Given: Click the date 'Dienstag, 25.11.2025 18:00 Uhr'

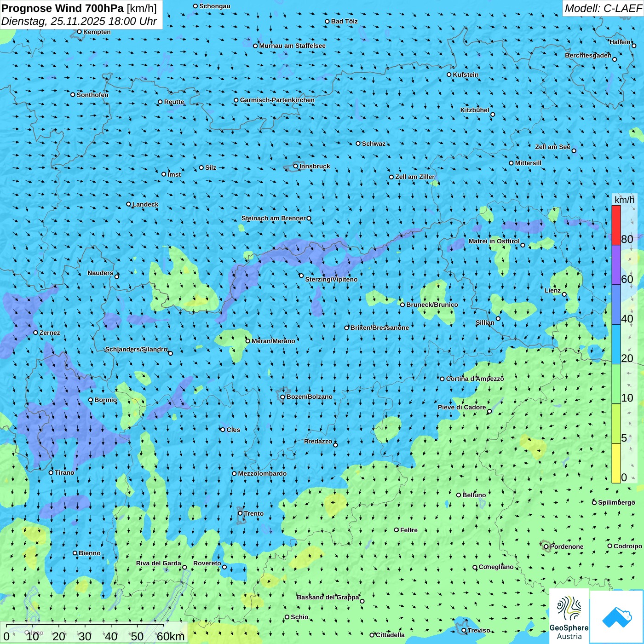Looking at the screenshot, I should coord(79,22).
